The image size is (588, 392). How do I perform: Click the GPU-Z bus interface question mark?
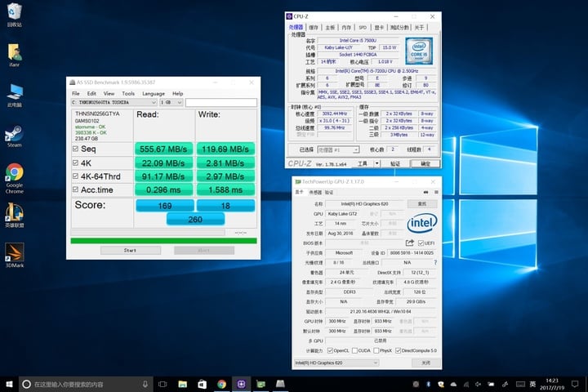435,263
